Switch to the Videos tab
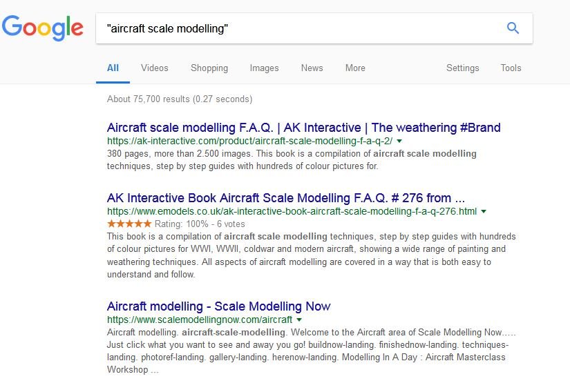Screen dimensions: 570x392 pyautogui.click(x=154, y=68)
